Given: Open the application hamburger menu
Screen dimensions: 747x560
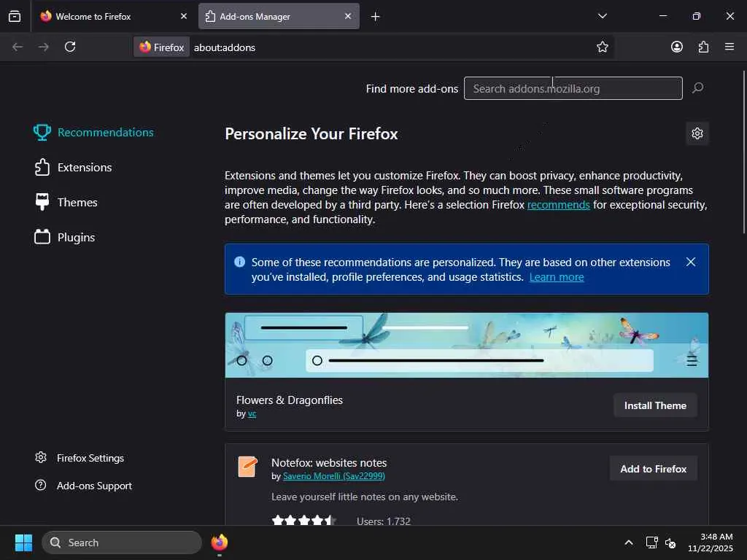Looking at the screenshot, I should pyautogui.click(x=729, y=47).
